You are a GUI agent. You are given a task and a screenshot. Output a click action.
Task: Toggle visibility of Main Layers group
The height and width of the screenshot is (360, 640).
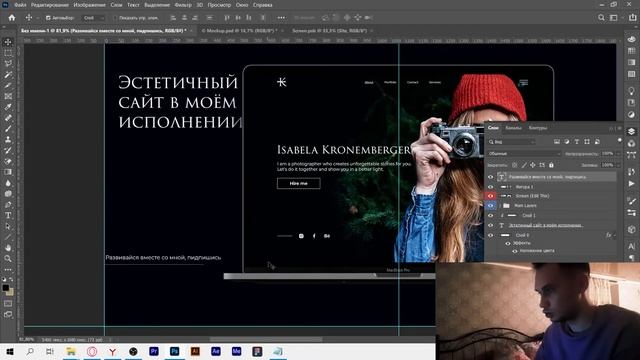(x=491, y=205)
